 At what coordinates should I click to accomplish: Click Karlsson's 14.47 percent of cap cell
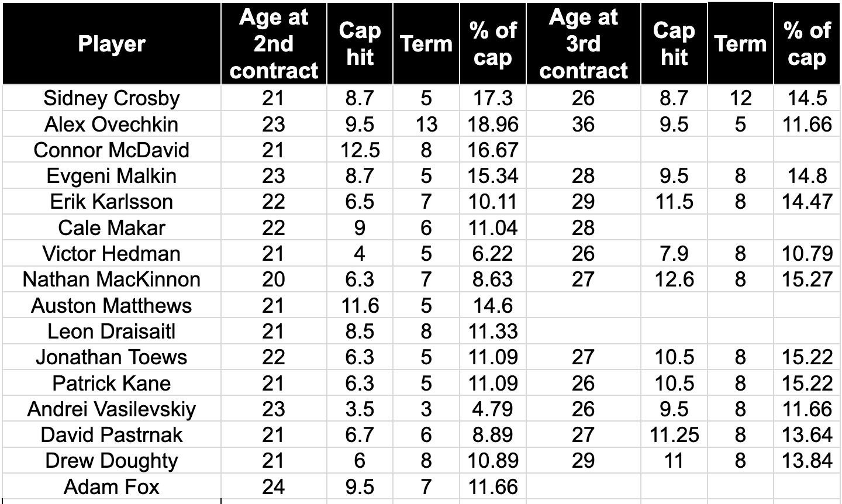807,202
